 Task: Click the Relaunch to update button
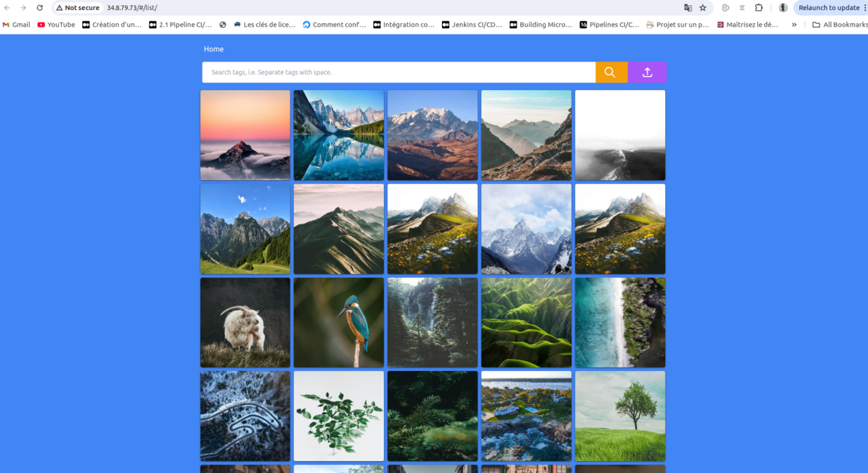829,8
